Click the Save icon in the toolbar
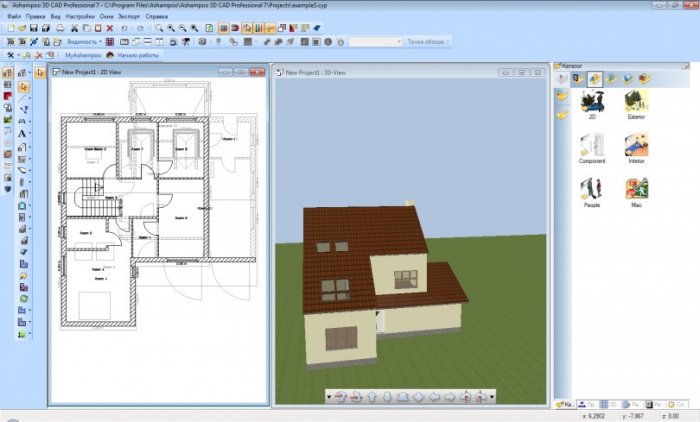700x422 pixels. tap(33, 29)
